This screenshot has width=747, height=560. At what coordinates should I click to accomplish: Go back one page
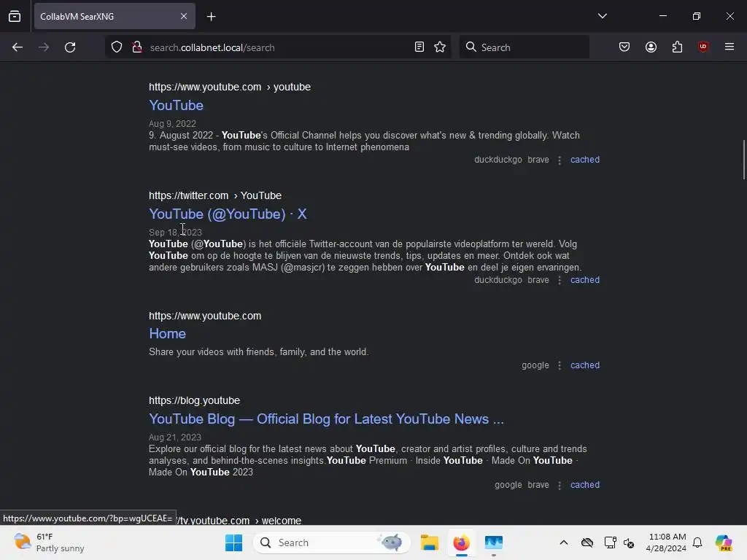point(18,47)
